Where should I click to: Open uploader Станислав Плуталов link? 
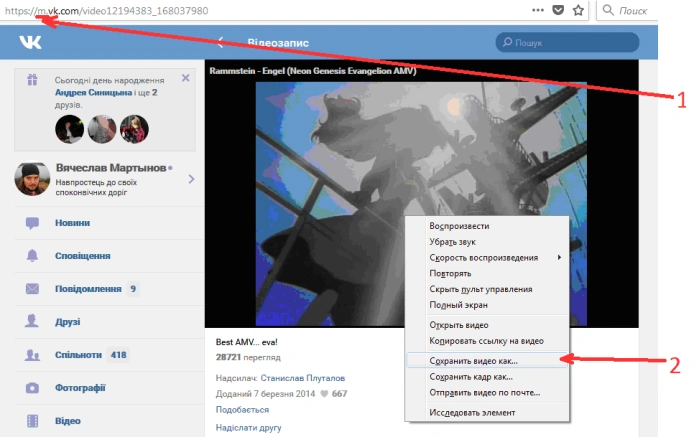point(303,378)
